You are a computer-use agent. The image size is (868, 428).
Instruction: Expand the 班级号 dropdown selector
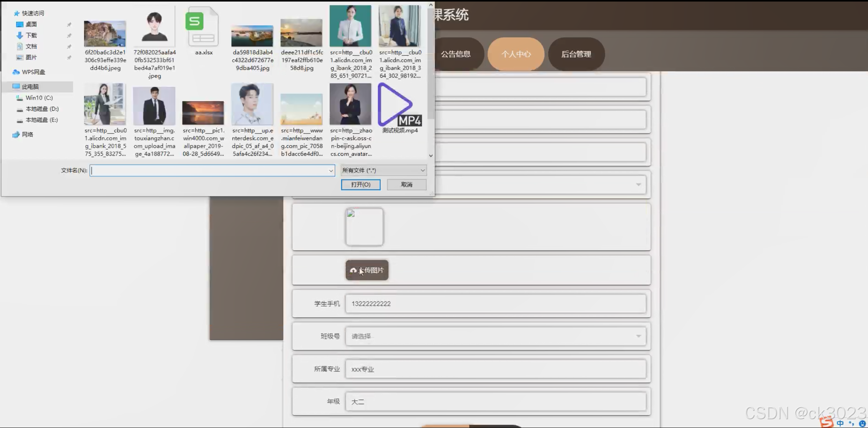495,336
